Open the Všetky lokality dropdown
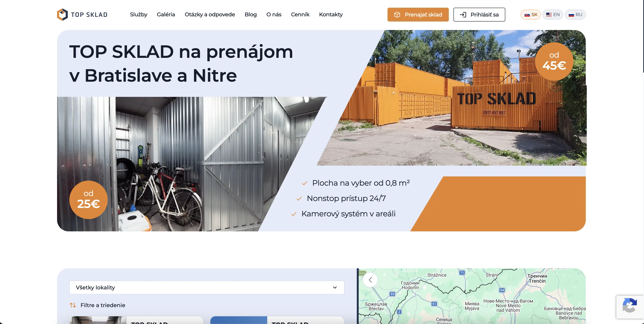644x324 pixels. pyautogui.click(x=207, y=287)
